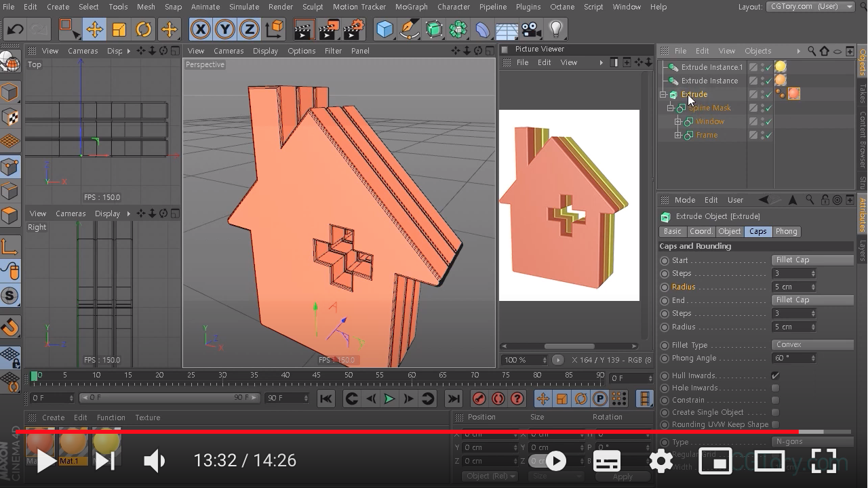The height and width of the screenshot is (488, 868).
Task: Click orange material tag on Extrude object
Action: pos(793,94)
